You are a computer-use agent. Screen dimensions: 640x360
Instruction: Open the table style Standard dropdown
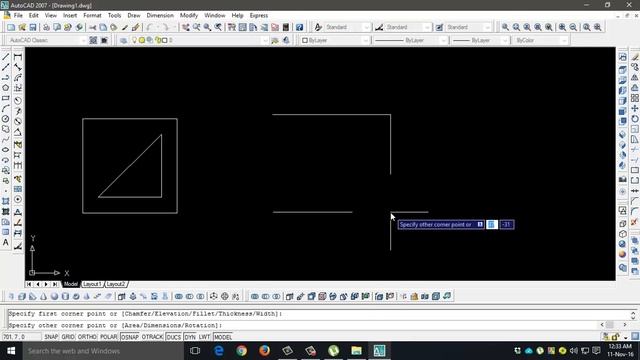[x=487, y=27]
